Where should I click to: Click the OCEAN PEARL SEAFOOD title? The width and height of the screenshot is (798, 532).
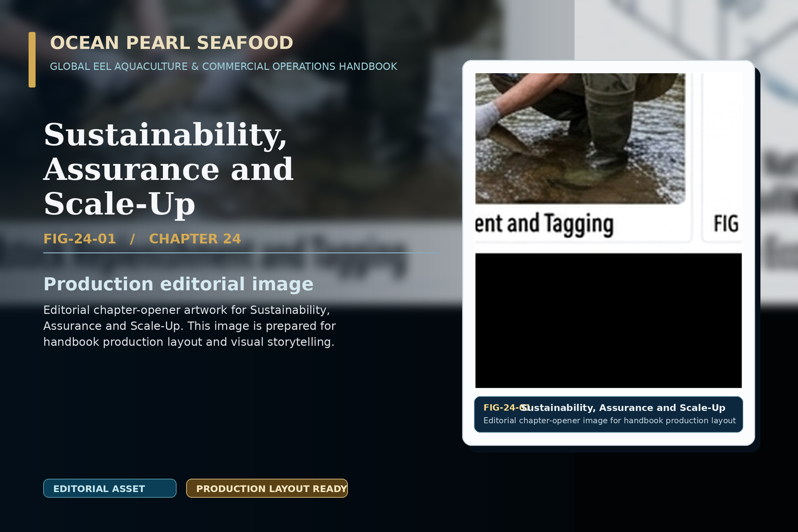(x=172, y=43)
